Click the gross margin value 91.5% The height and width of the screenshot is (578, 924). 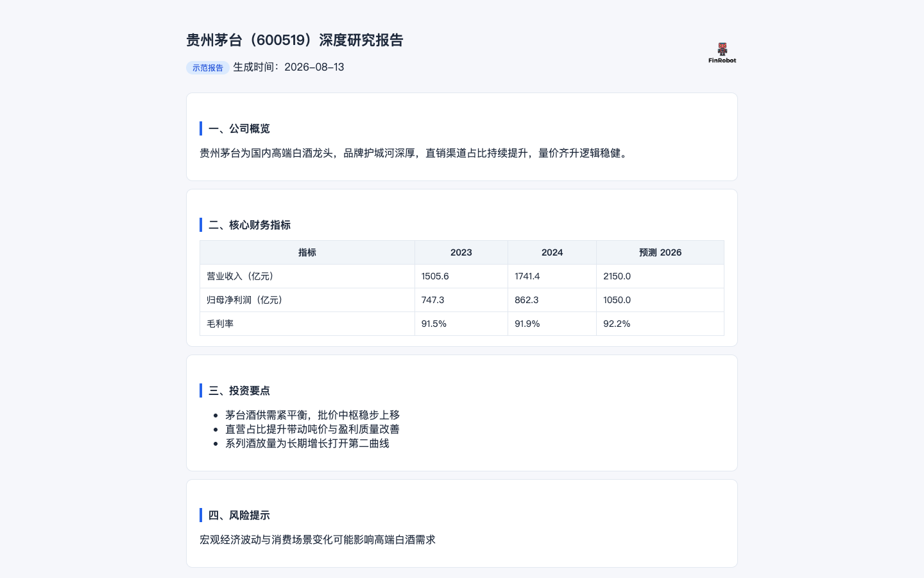click(434, 324)
